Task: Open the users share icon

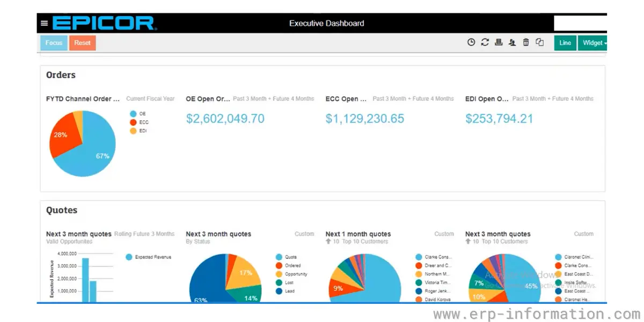Action: (x=513, y=42)
